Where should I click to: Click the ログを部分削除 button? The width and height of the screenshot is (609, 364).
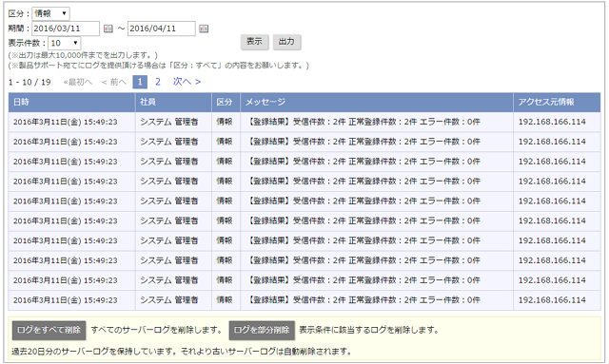[x=262, y=330]
